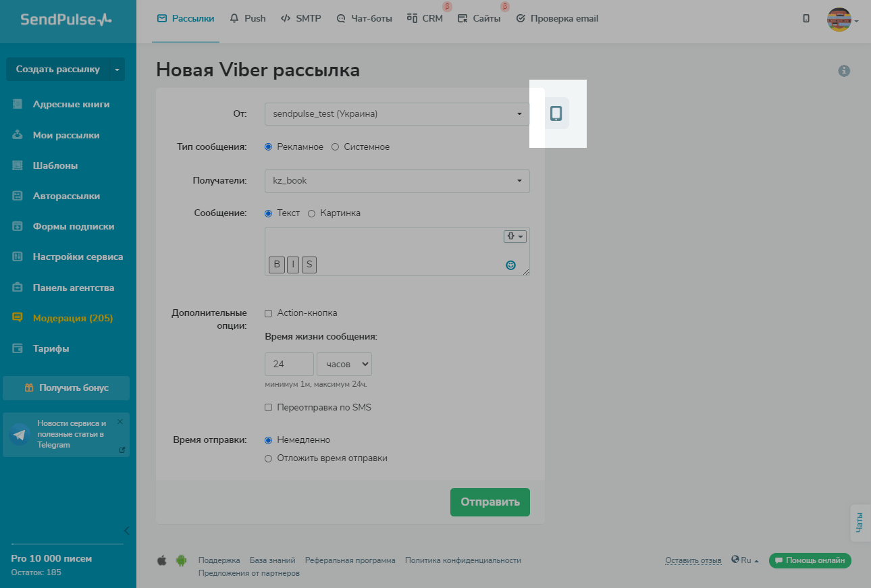Click the Помощь онлайн button
This screenshot has width=871, height=588.
(810, 560)
